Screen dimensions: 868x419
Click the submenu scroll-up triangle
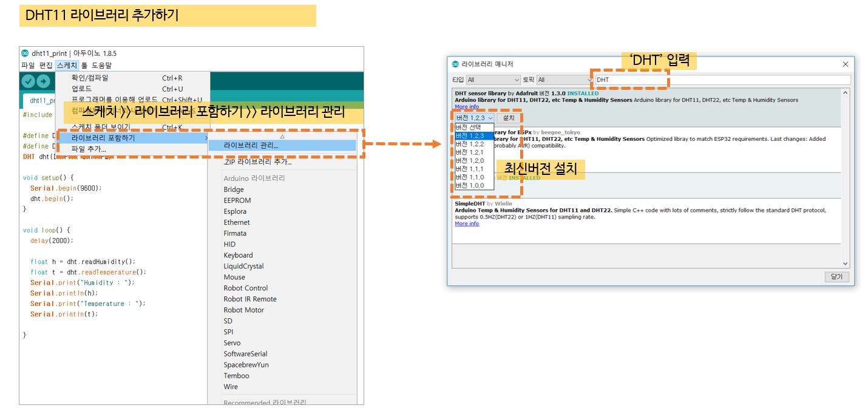(282, 137)
